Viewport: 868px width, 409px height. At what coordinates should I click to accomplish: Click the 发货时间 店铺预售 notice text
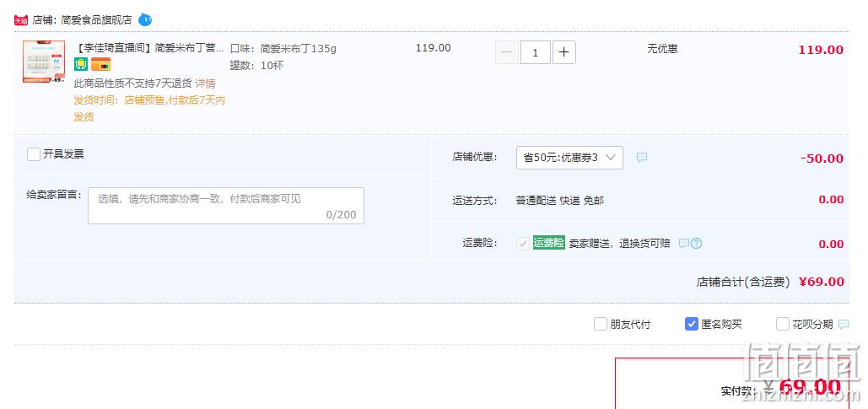click(x=149, y=109)
